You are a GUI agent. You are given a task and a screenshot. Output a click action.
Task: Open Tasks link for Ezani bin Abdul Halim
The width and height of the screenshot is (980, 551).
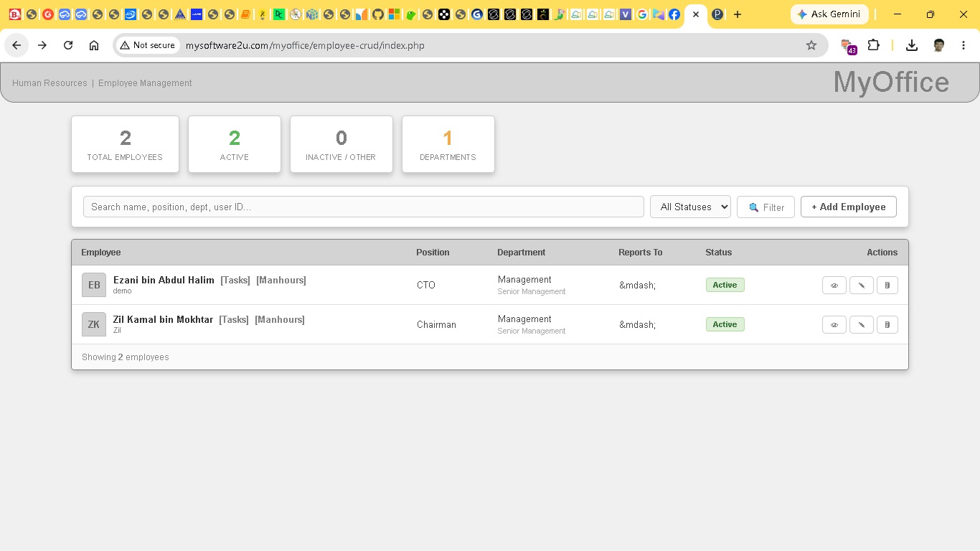(235, 280)
